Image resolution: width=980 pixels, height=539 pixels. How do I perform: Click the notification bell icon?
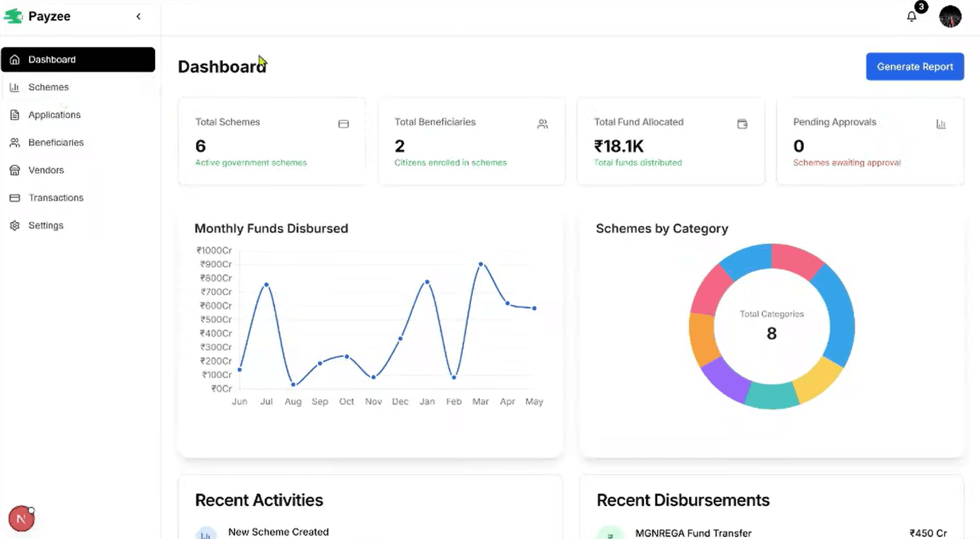point(911,16)
